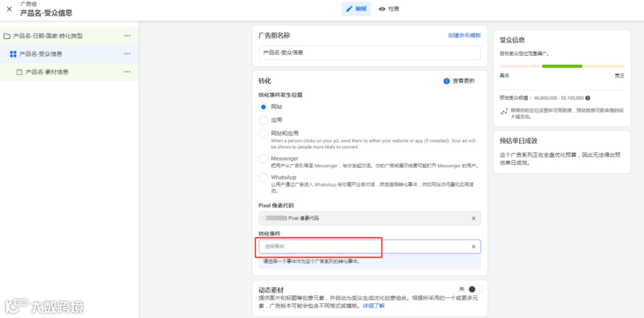
Task: Click the trend icon near 根据你的定位设置
Action: pos(504,112)
